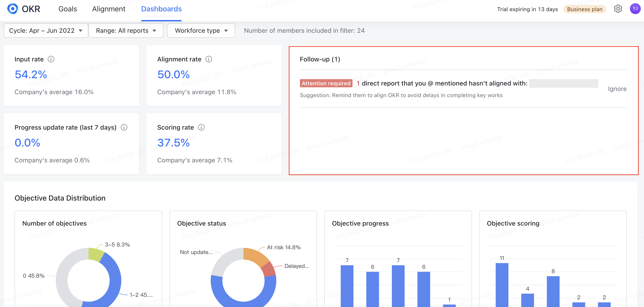This screenshot has height=307, width=644.
Task: Click the Progress update rate info icon
Action: click(x=124, y=127)
